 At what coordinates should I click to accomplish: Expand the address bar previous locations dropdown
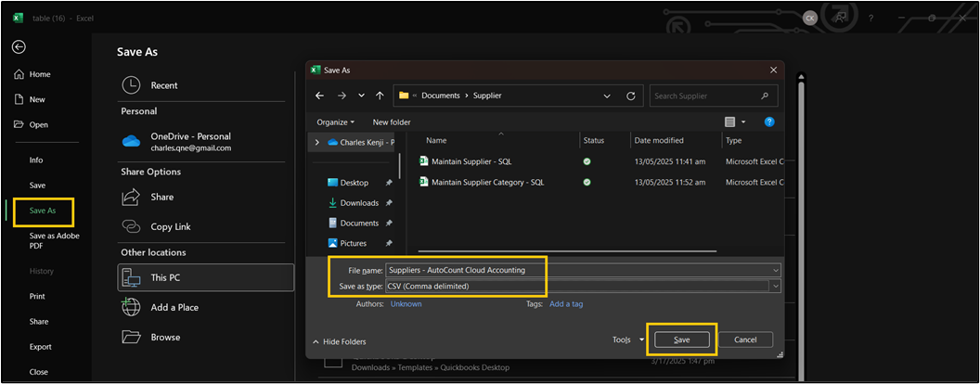coord(607,96)
